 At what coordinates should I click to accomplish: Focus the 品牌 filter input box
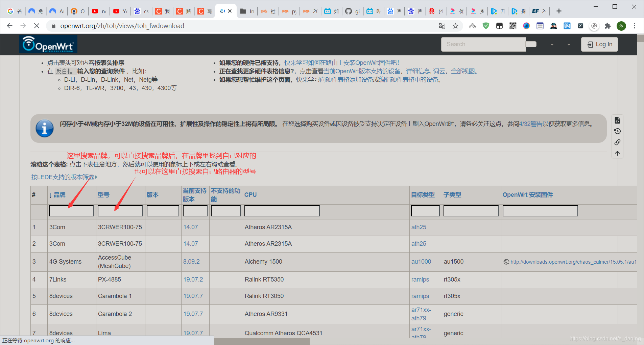71,211
